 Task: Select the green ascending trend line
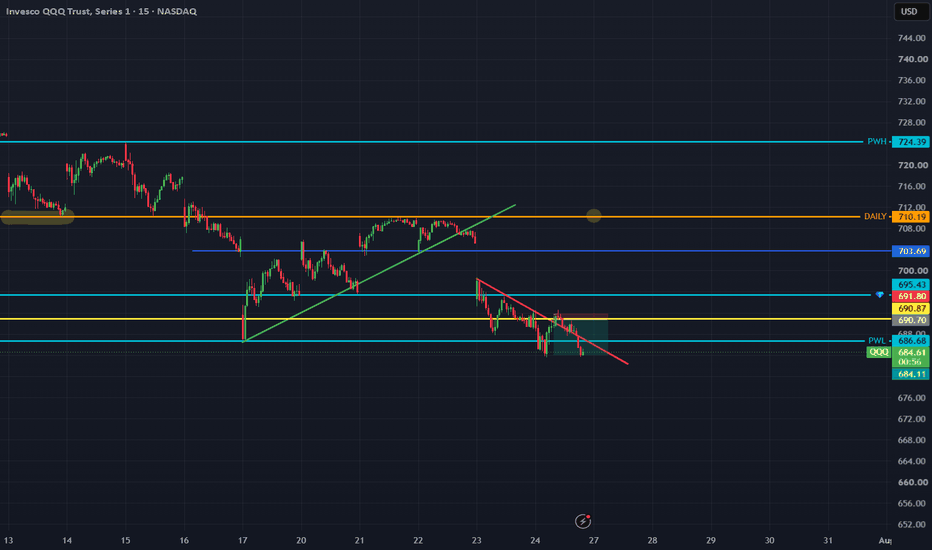tap(379, 274)
